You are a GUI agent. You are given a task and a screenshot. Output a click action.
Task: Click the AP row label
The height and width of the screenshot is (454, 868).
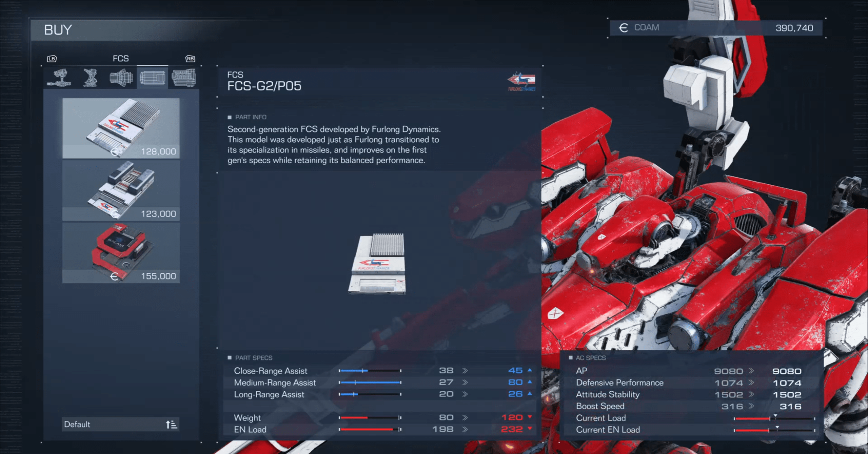point(581,371)
